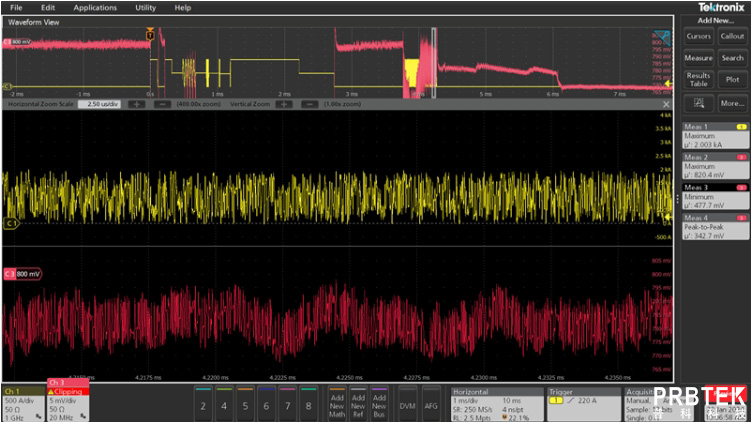Open the Horizontal settings badge
This screenshot has height=422, width=752.
click(x=495, y=402)
